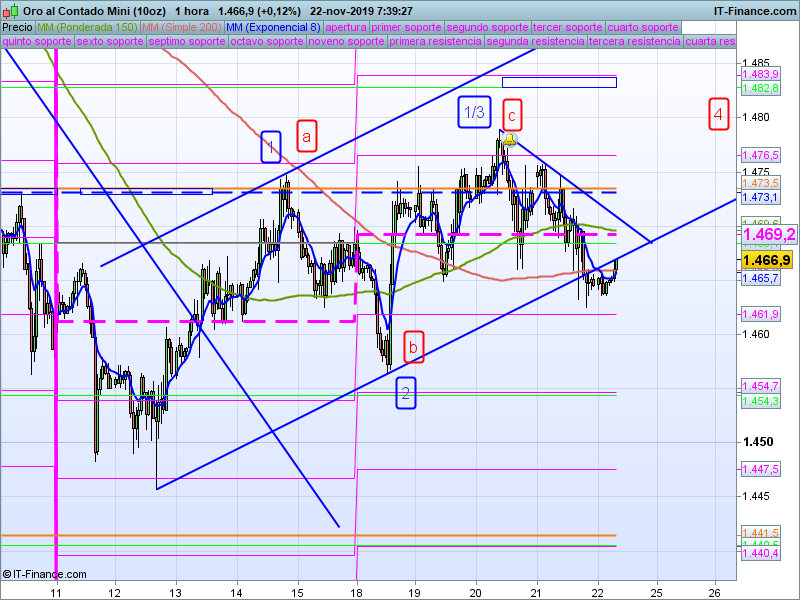
Task: Click the 1.483,9 magenta price label
Action: coord(760,74)
